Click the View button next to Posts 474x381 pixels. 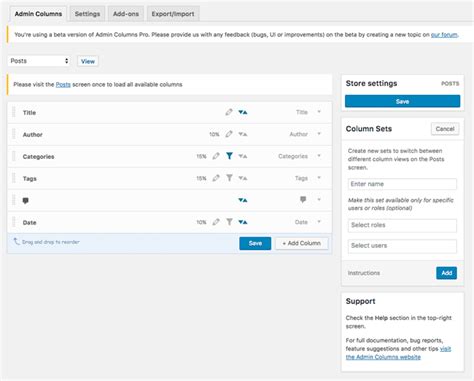coord(88,61)
